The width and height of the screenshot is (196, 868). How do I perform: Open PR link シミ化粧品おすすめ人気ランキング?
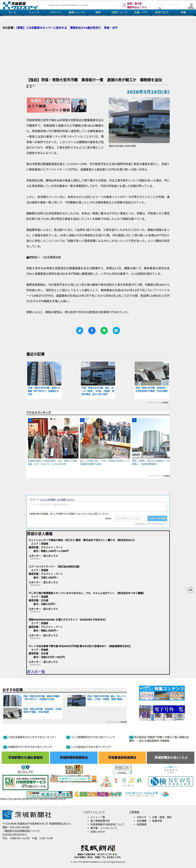click(91, 747)
